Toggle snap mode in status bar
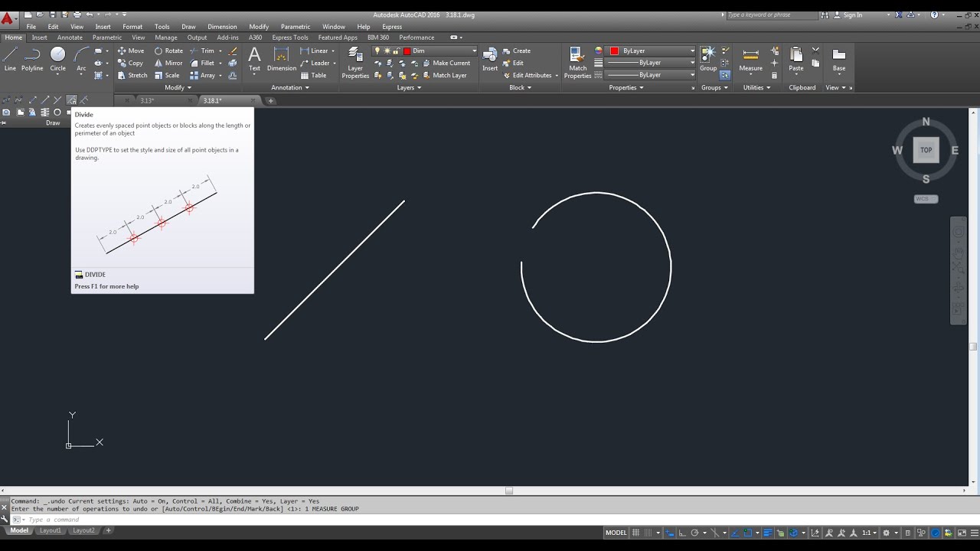980x551 pixels. tap(648, 533)
